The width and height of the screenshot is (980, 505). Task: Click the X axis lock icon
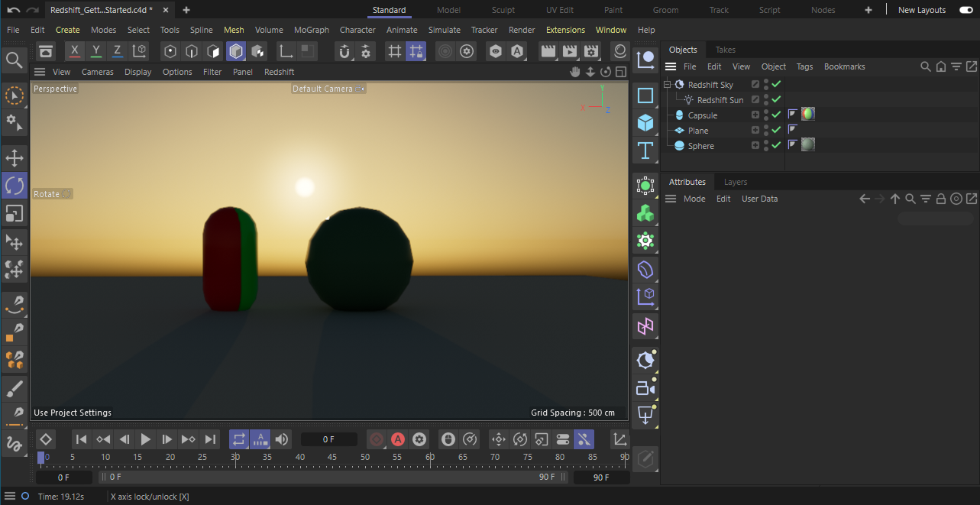point(74,51)
